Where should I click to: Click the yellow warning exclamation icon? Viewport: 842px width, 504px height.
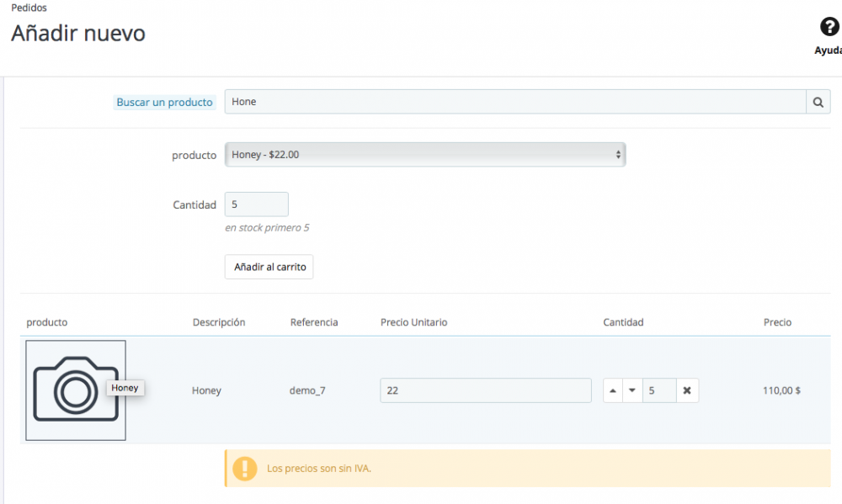click(x=245, y=469)
